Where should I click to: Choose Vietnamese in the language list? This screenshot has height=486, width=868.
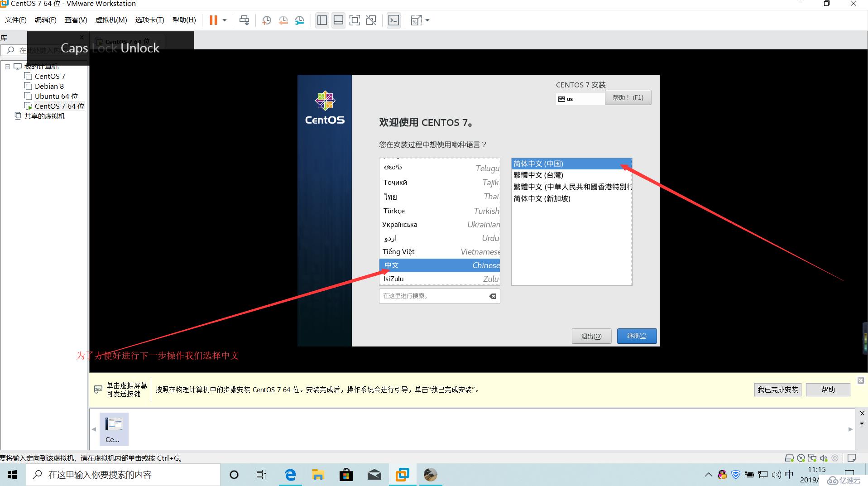(439, 251)
